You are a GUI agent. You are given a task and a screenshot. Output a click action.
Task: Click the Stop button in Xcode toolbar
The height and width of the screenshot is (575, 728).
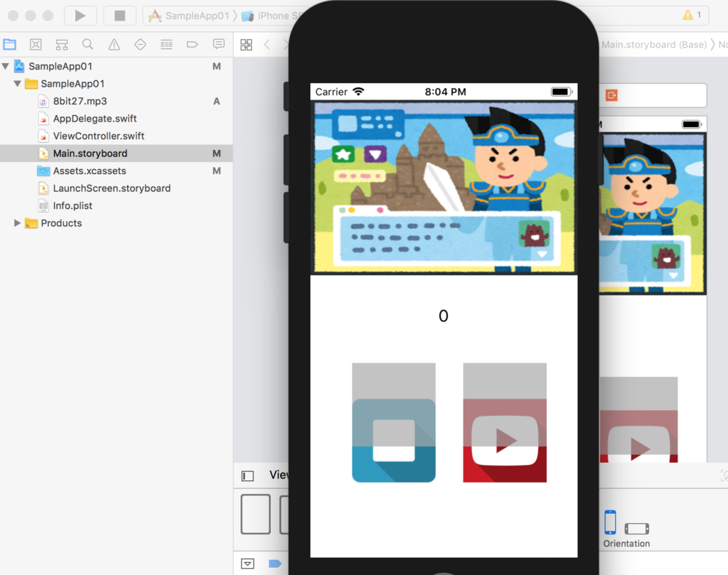tap(119, 16)
